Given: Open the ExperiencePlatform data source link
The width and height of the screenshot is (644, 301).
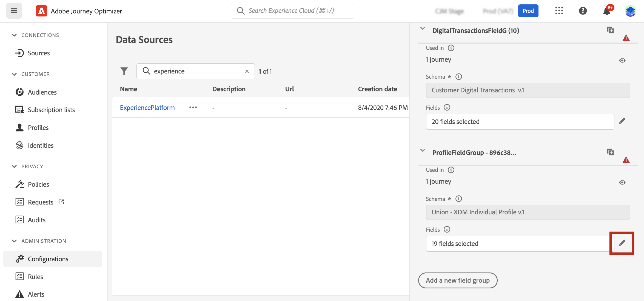Looking at the screenshot, I should [147, 107].
